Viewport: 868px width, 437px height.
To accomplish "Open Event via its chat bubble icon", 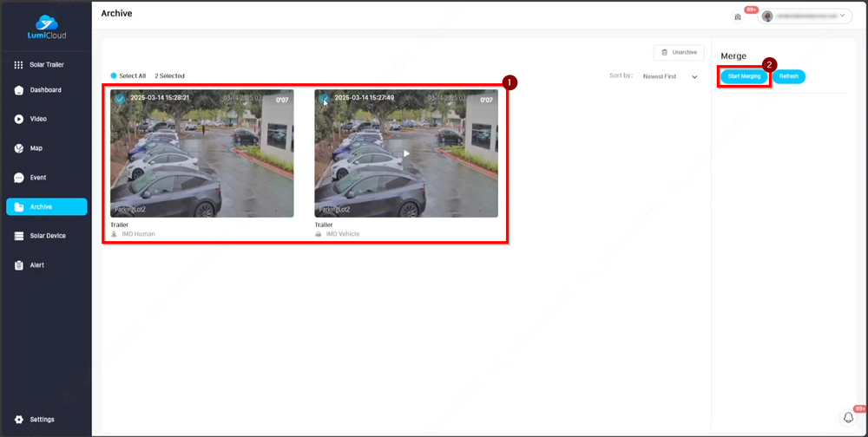I will 19,178.
